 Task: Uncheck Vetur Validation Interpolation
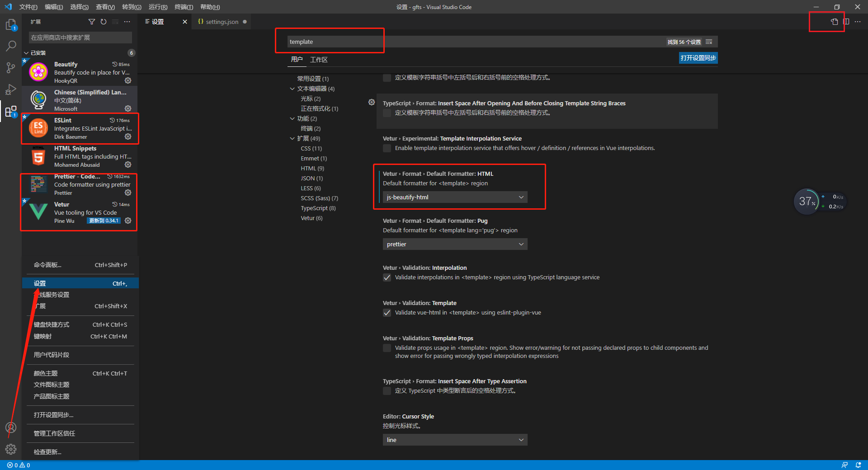(387, 277)
